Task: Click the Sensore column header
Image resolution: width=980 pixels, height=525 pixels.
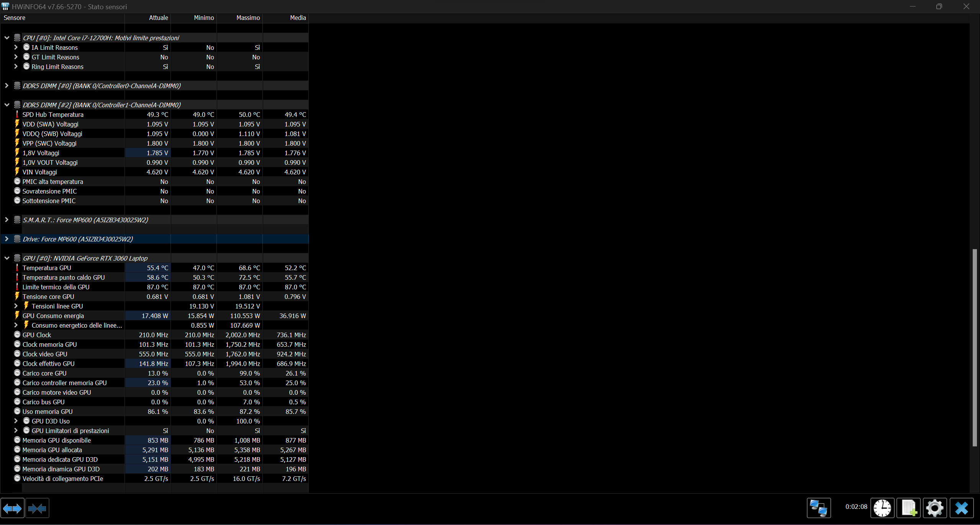Action: pyautogui.click(x=62, y=18)
